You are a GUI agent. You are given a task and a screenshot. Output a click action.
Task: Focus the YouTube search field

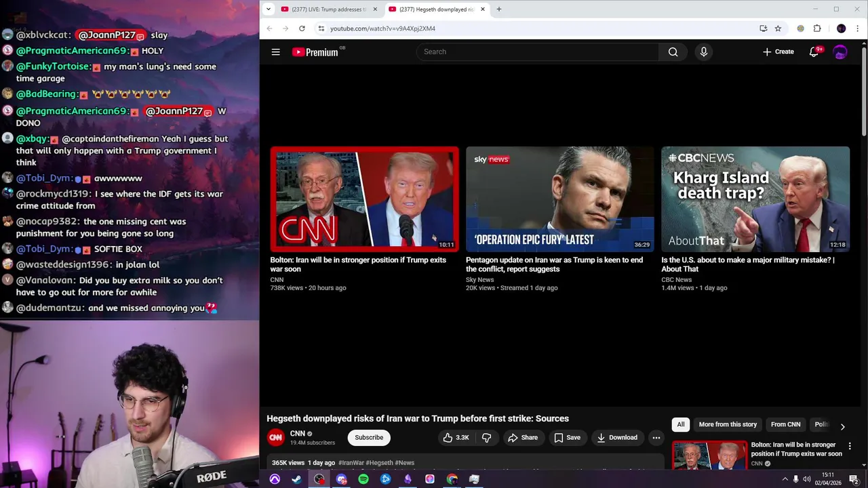[537, 52]
